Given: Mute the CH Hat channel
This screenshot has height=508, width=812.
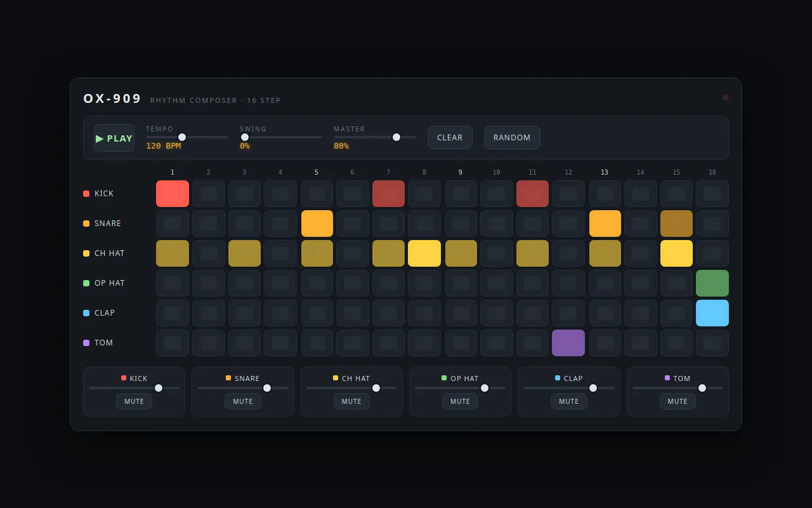Looking at the screenshot, I should click(x=351, y=401).
